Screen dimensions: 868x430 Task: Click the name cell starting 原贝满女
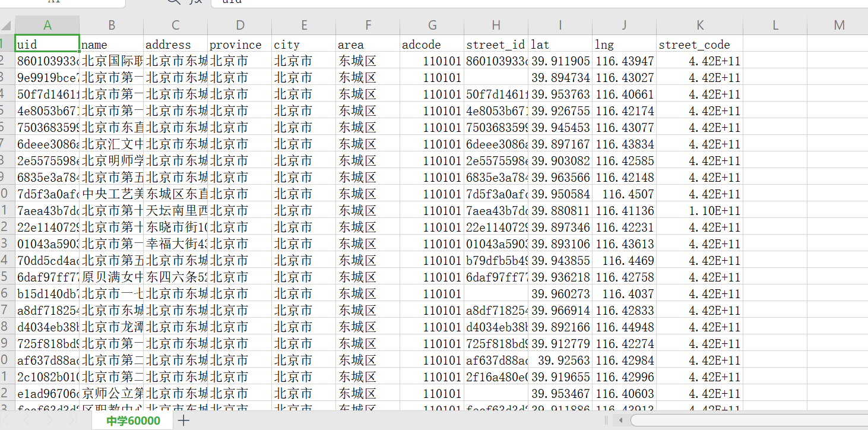click(x=112, y=277)
